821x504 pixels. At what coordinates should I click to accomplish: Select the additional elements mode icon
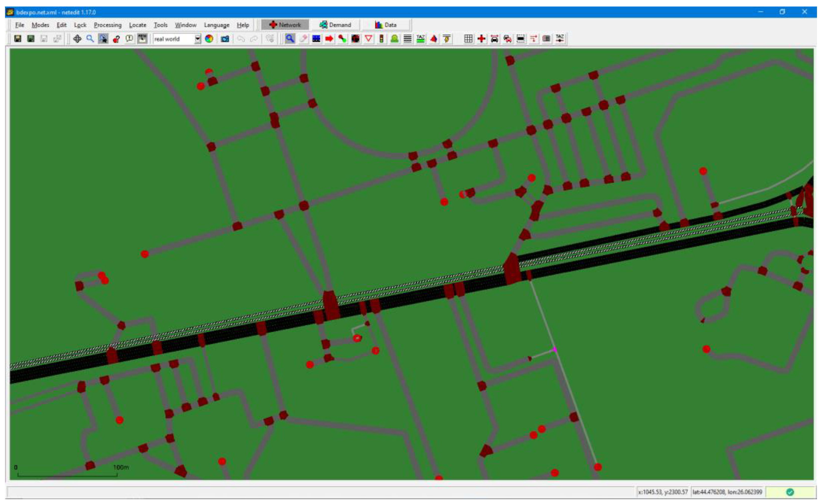[x=394, y=39]
